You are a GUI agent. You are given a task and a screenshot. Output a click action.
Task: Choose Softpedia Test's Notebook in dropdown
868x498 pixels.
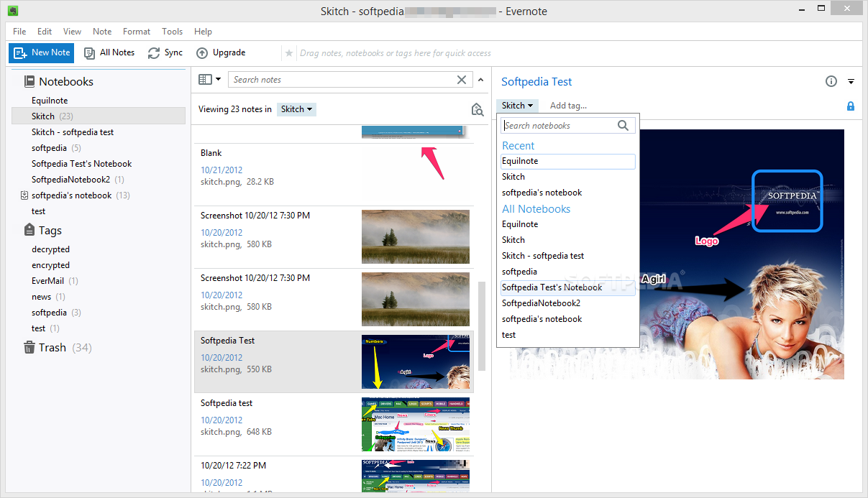tap(568, 287)
